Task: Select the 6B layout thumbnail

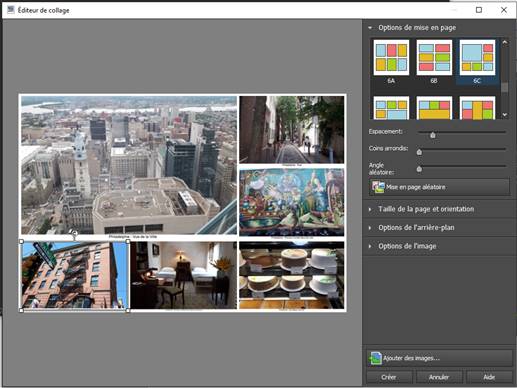Action: click(x=434, y=57)
